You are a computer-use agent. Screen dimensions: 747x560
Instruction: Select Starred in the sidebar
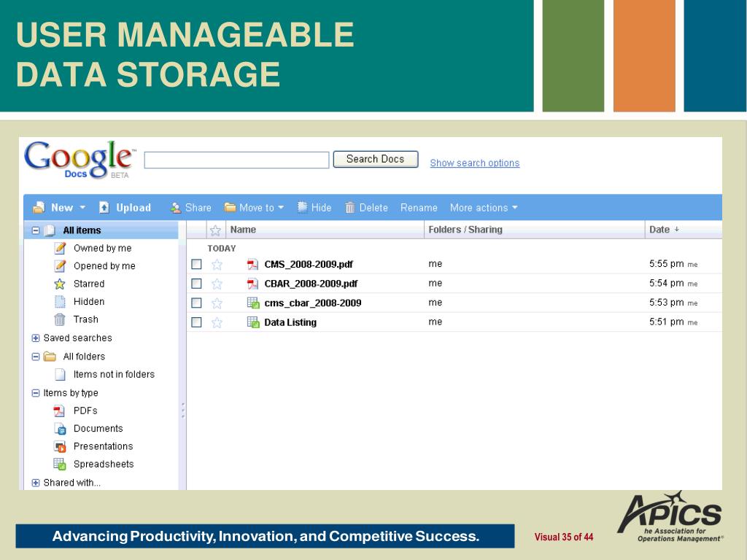(89, 284)
